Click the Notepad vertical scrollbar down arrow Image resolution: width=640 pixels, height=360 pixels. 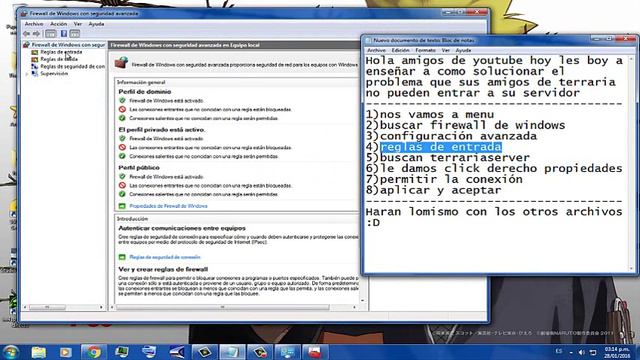pyautogui.click(x=632, y=268)
